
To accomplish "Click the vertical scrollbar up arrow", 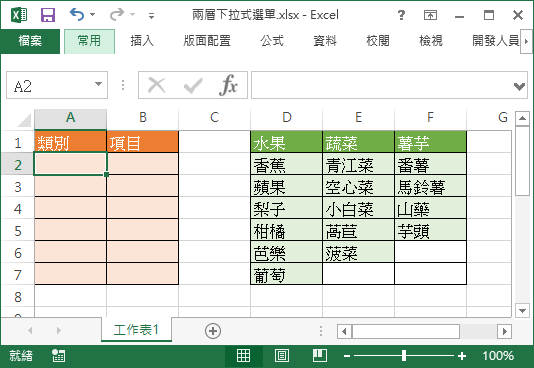I will 522,118.
